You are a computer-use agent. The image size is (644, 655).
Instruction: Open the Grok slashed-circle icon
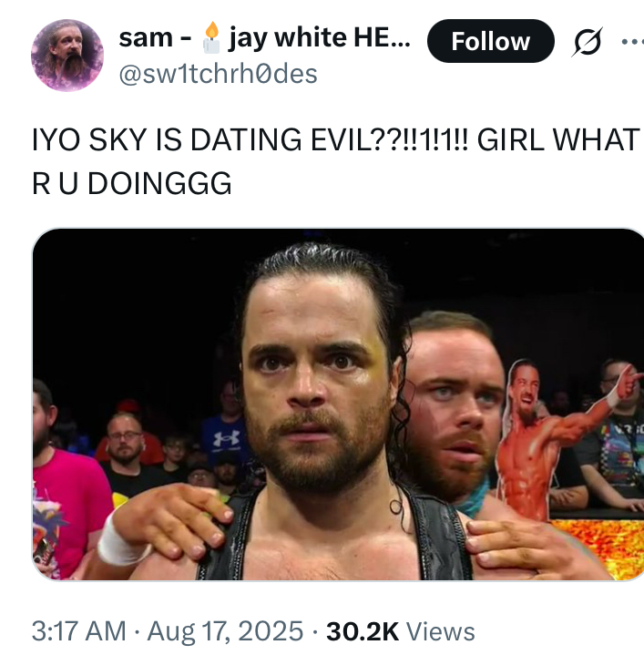click(x=587, y=41)
